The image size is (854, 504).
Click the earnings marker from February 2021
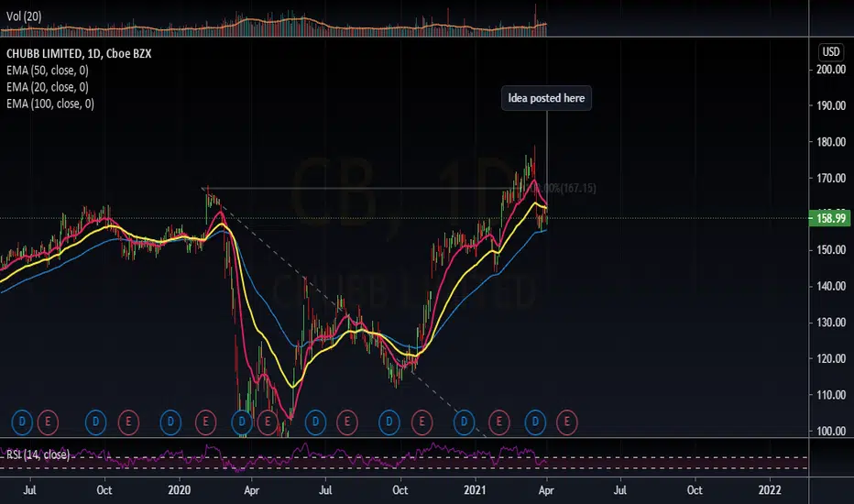pos(498,422)
